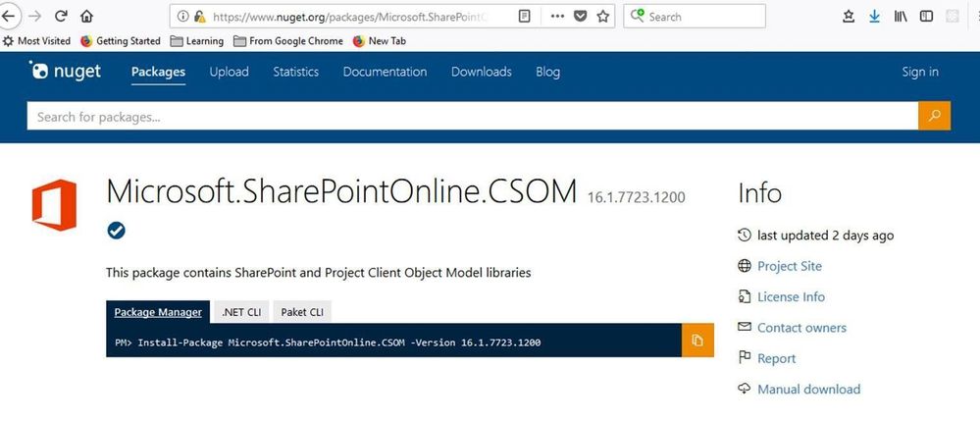
Task: Toggle the sidebar icon in toolbar
Action: point(926,17)
